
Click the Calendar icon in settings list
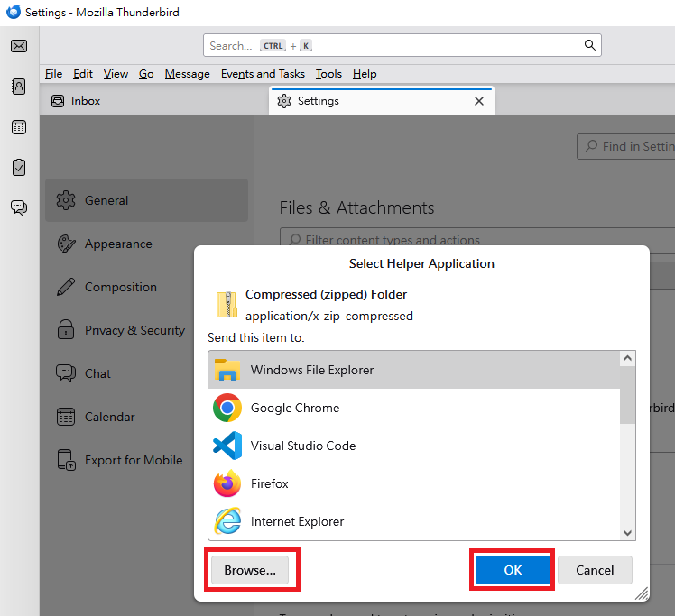66,417
